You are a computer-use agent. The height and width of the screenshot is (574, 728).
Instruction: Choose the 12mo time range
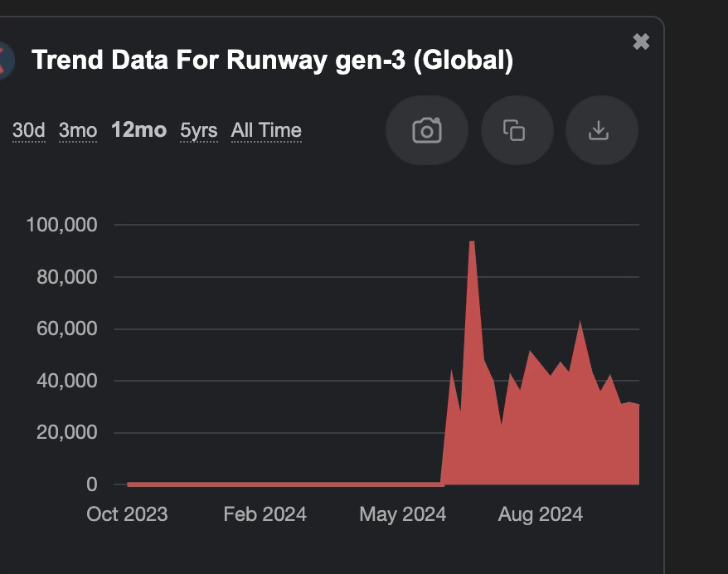point(138,130)
